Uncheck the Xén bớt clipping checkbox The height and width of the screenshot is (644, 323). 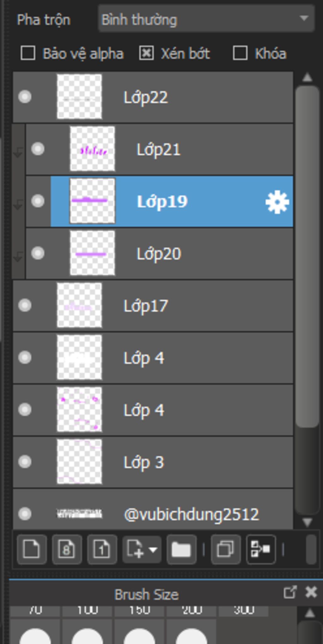click(146, 53)
